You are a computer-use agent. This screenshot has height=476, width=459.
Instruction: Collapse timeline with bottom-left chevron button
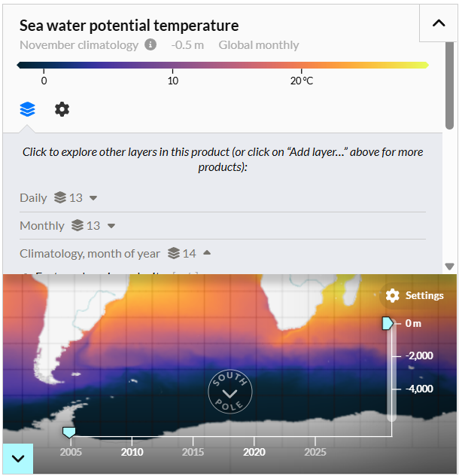18,459
